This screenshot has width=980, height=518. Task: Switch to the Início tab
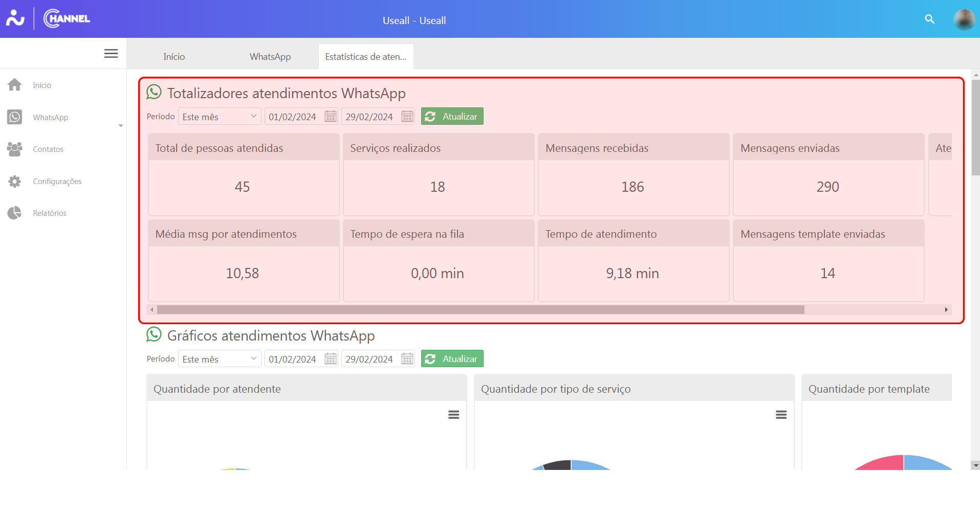[174, 57]
